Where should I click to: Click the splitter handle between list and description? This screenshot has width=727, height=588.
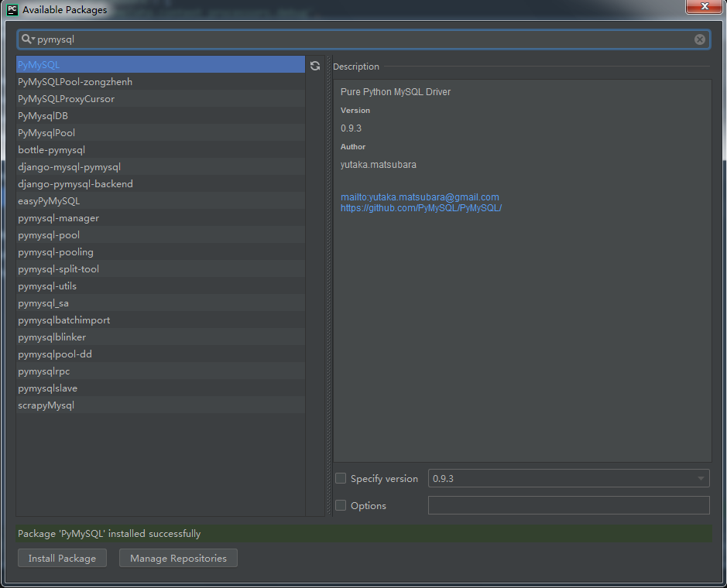pos(330,286)
